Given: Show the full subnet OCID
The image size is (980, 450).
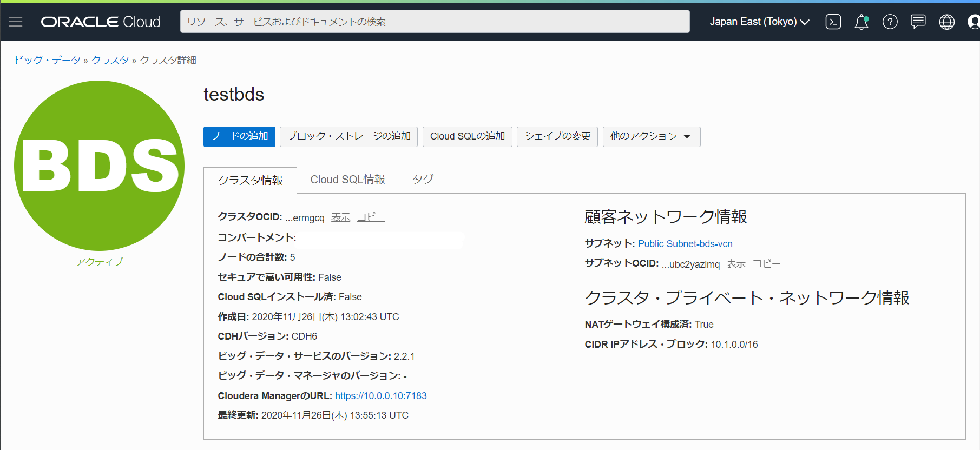Looking at the screenshot, I should pos(736,264).
